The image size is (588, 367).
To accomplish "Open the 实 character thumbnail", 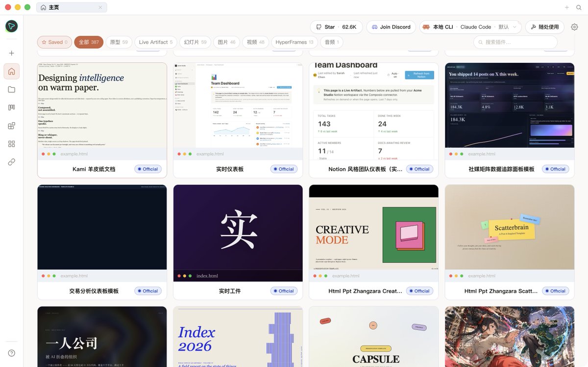I will tap(238, 227).
